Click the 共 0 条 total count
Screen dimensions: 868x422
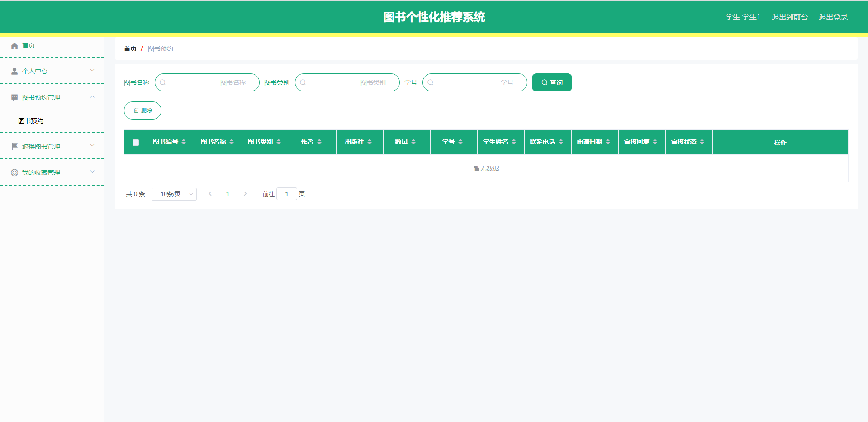click(135, 194)
